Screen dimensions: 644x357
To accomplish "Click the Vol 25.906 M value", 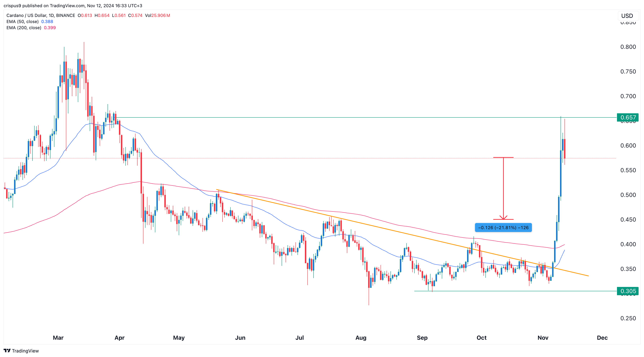I will pos(157,15).
